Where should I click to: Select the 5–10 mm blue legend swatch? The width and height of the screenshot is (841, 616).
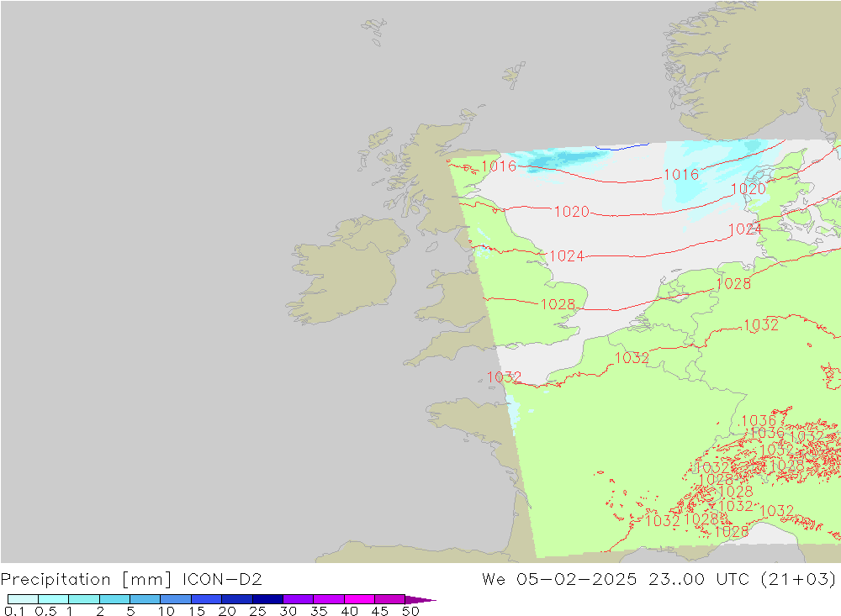(x=145, y=599)
